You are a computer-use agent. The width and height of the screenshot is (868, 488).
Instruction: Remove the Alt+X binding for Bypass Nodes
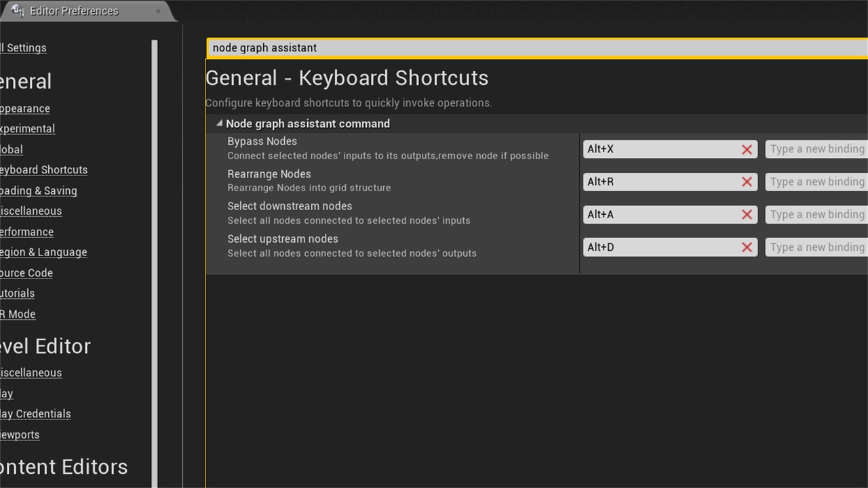747,149
